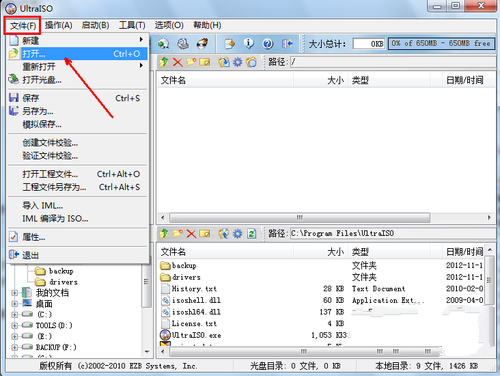Click the red delete X in the upper file toolbar
Screen dimensions: 500x376
(x=178, y=62)
